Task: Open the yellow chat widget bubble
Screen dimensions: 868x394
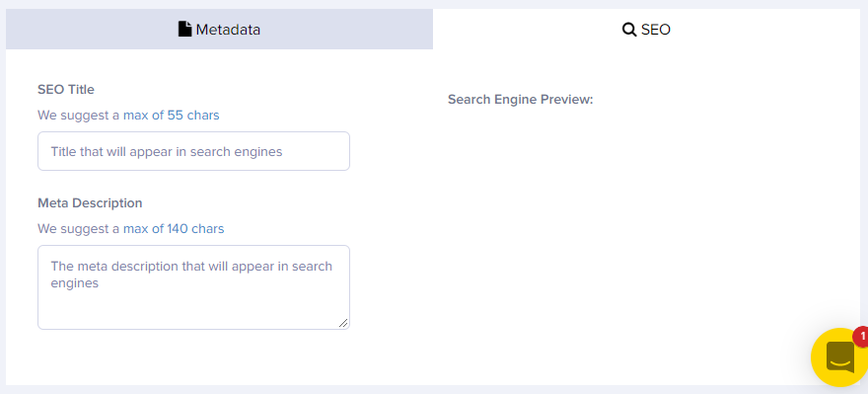Action: [840, 356]
